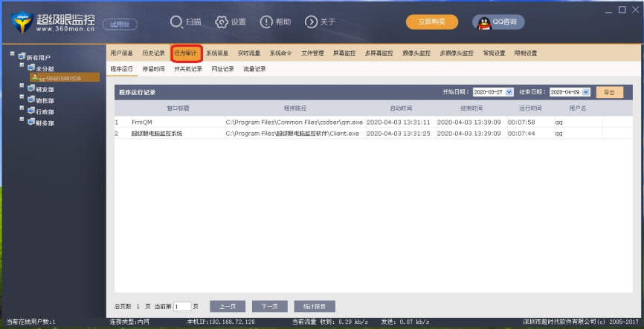Select the 停留时间 sub-tab
The height and width of the screenshot is (329, 644).
[x=154, y=69]
